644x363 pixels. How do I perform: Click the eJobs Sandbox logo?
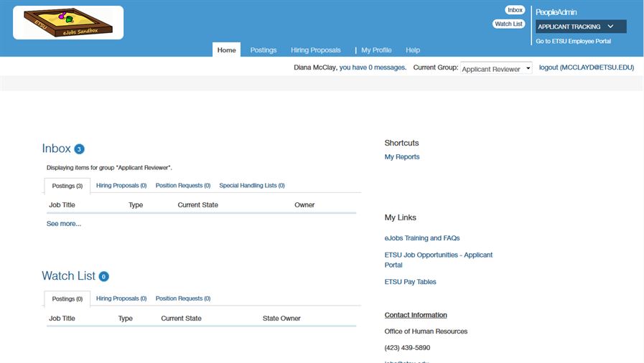pyautogui.click(x=68, y=23)
